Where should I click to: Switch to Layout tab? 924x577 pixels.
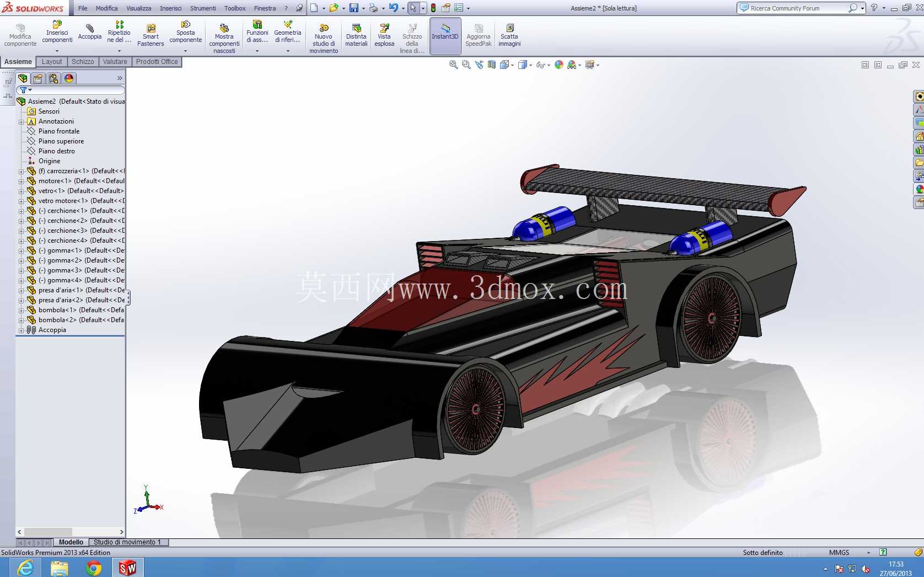(52, 62)
